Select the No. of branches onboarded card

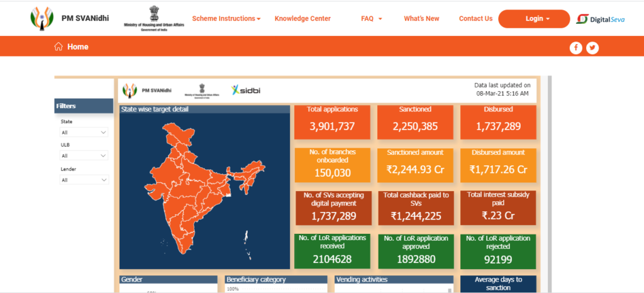click(x=332, y=165)
